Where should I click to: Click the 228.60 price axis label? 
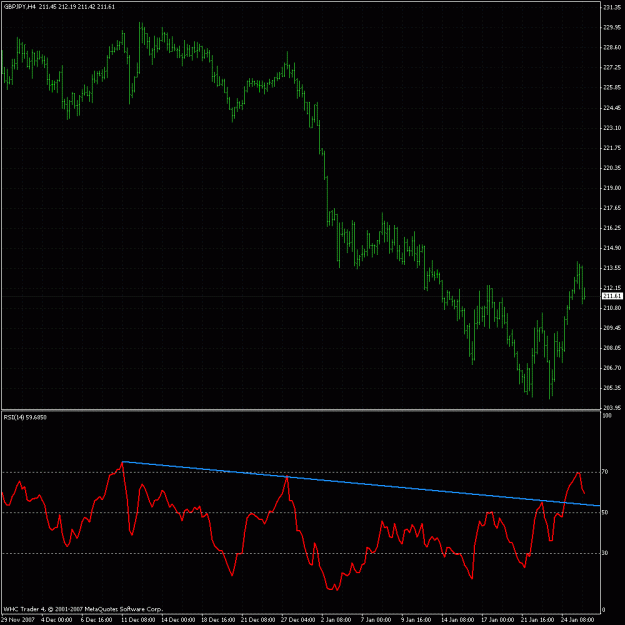(x=612, y=47)
